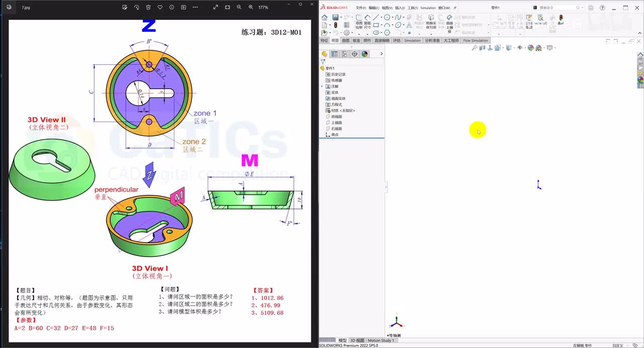Open the 编辑 menu in SolidWorks

pyautogui.click(x=374, y=8)
